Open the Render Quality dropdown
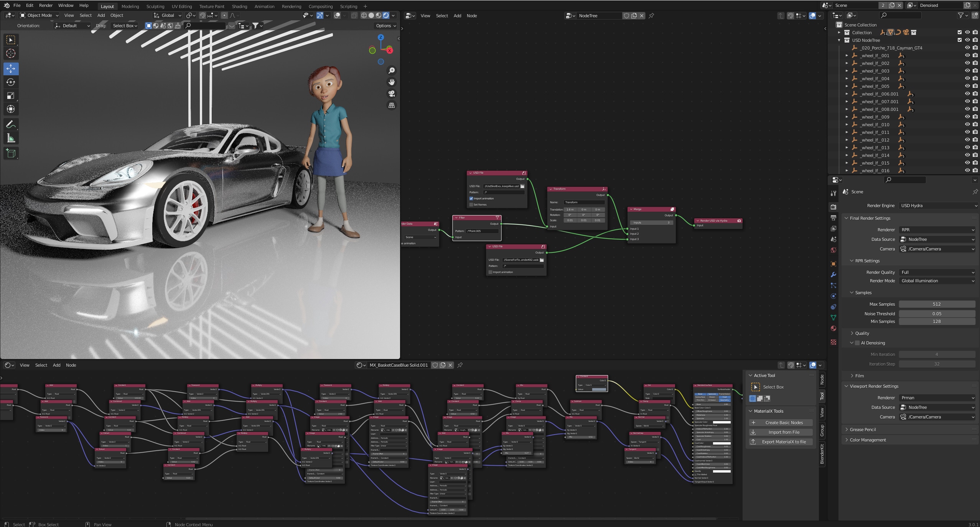Image resolution: width=980 pixels, height=527 pixels. (x=937, y=272)
